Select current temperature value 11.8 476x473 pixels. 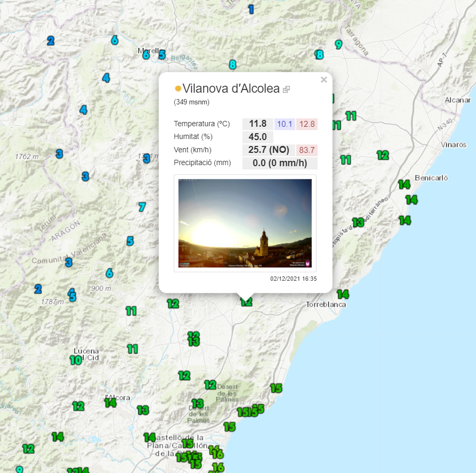pos(258,124)
